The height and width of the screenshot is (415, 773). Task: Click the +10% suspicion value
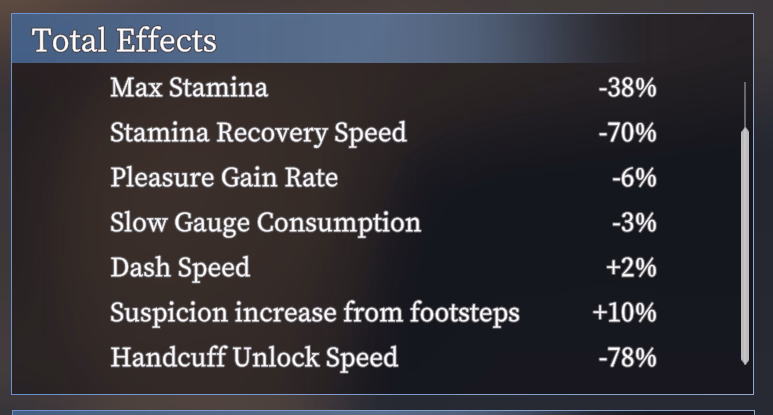click(624, 313)
